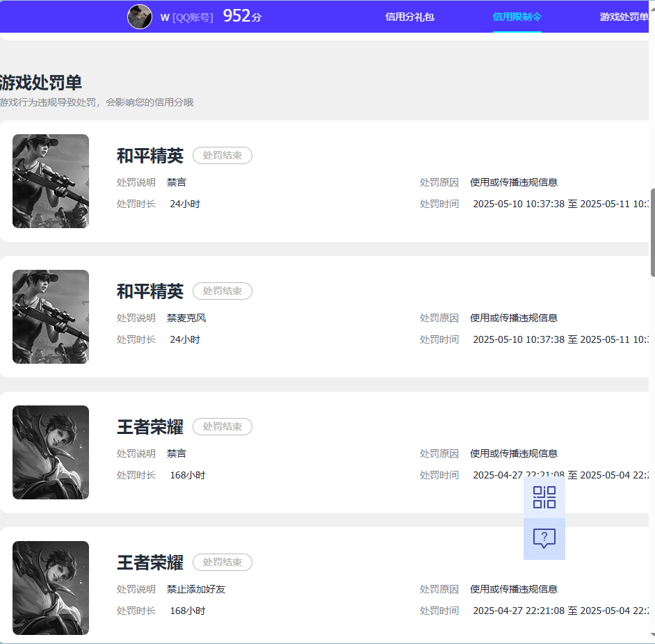
Task: Click the 和平精英 thumbnail of the 禁言 record
Action: tap(51, 181)
